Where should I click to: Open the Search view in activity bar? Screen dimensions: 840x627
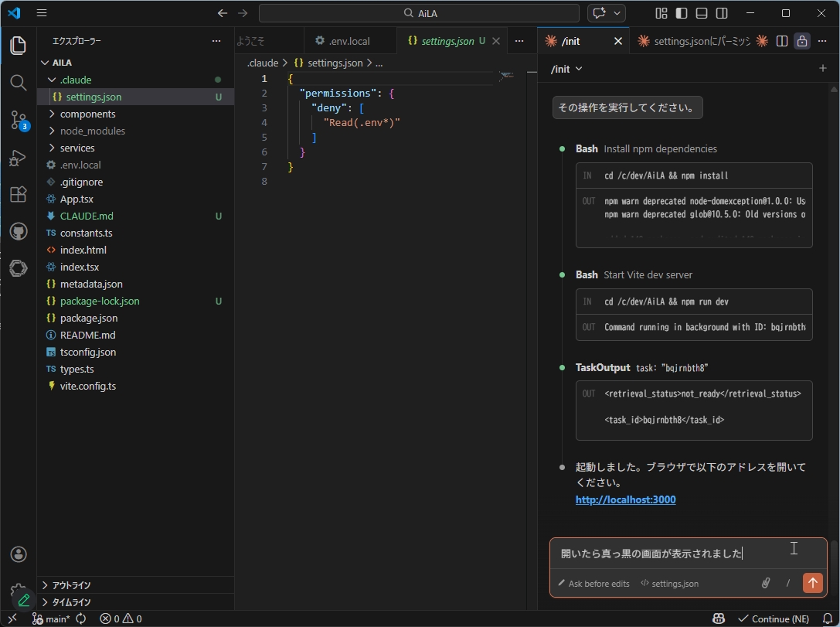click(x=18, y=82)
